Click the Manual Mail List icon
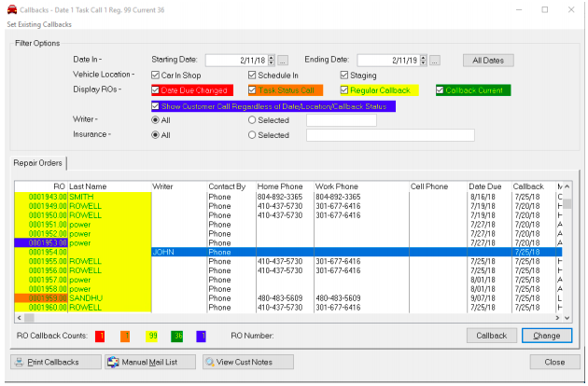 pos(114,362)
